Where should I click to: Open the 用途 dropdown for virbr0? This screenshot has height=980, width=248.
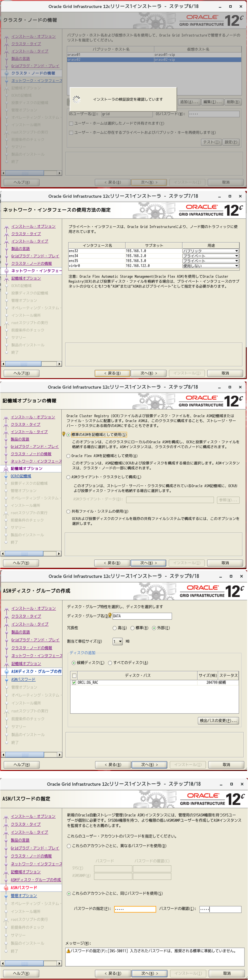(210, 266)
